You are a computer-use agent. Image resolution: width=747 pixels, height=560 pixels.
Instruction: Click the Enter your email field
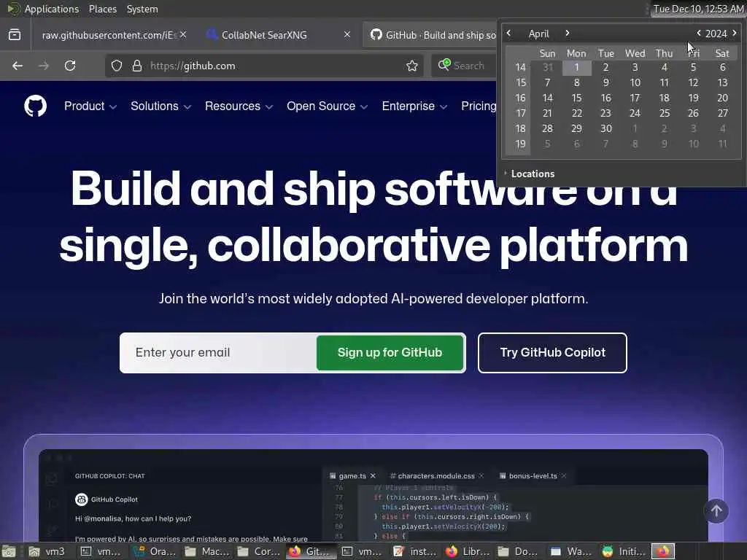(218, 353)
